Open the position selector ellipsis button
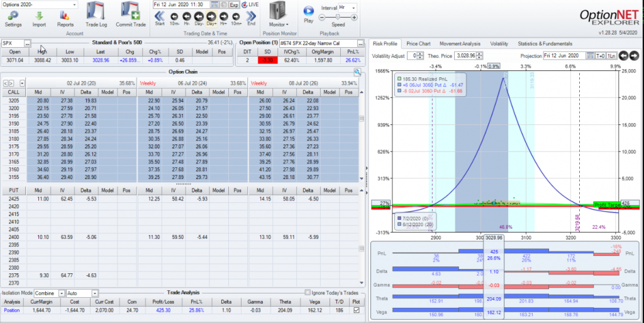 tap(360, 43)
